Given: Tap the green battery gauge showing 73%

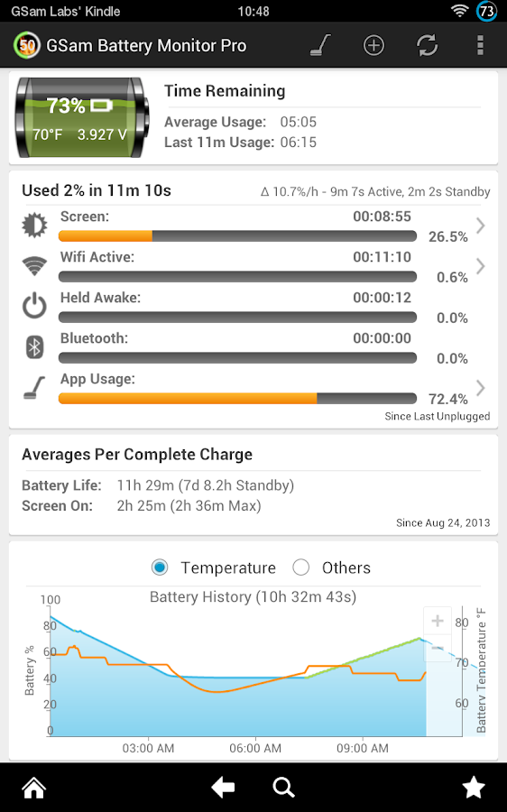Looking at the screenshot, I should (x=82, y=117).
